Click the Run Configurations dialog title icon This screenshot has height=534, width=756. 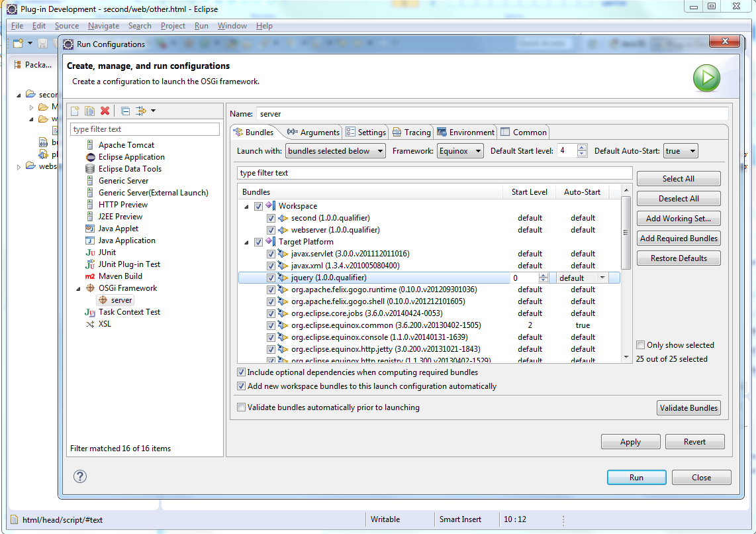pos(68,44)
